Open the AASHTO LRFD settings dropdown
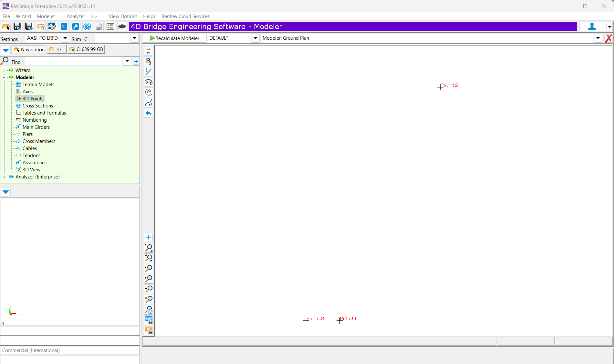Image resolution: width=614 pixels, height=364 pixels. point(65,38)
